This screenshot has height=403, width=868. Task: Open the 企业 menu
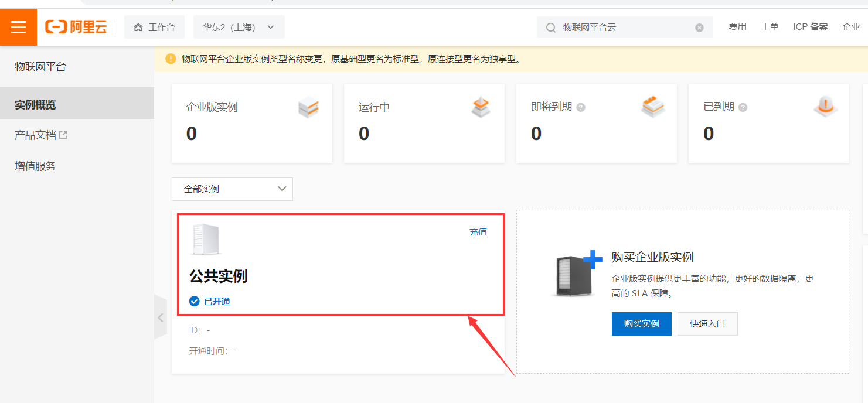[x=851, y=27]
